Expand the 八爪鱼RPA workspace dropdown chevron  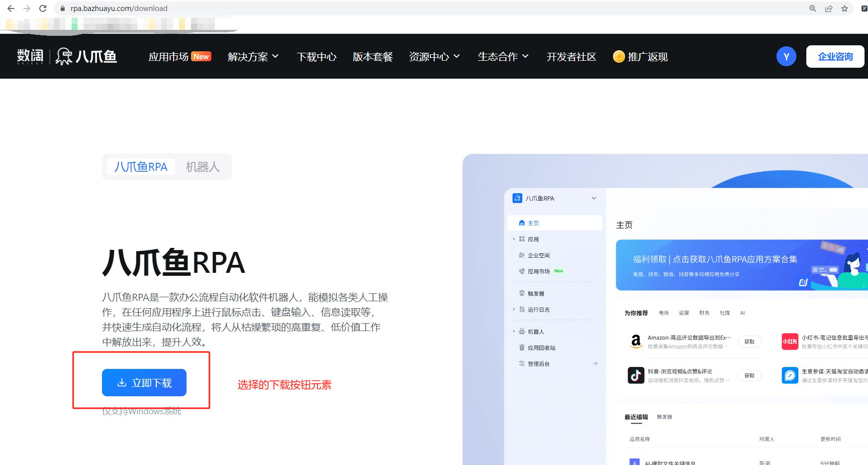(594, 198)
